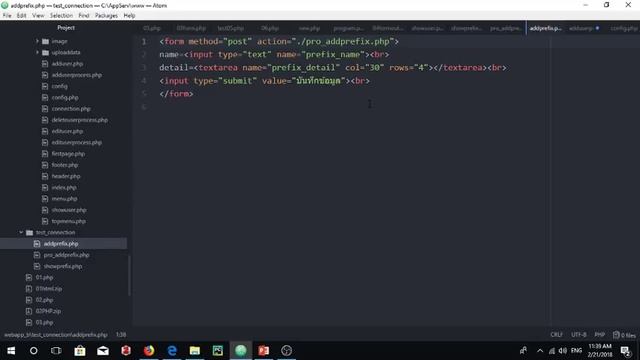This screenshot has width=640, height=360.
Task: Click the Atom icon on taskbar
Action: click(241, 351)
